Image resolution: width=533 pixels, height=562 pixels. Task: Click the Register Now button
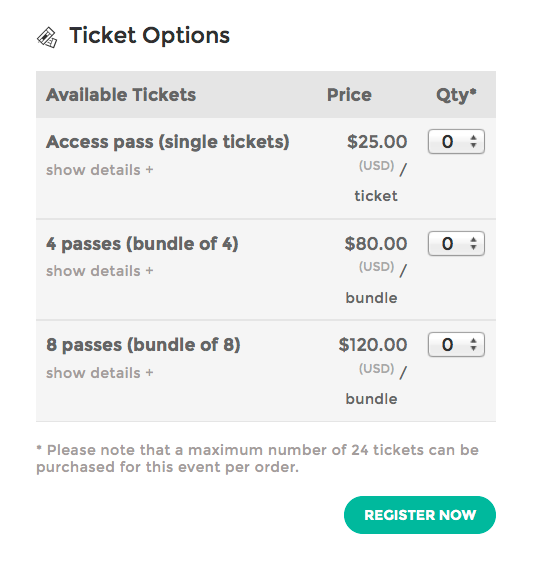[420, 515]
